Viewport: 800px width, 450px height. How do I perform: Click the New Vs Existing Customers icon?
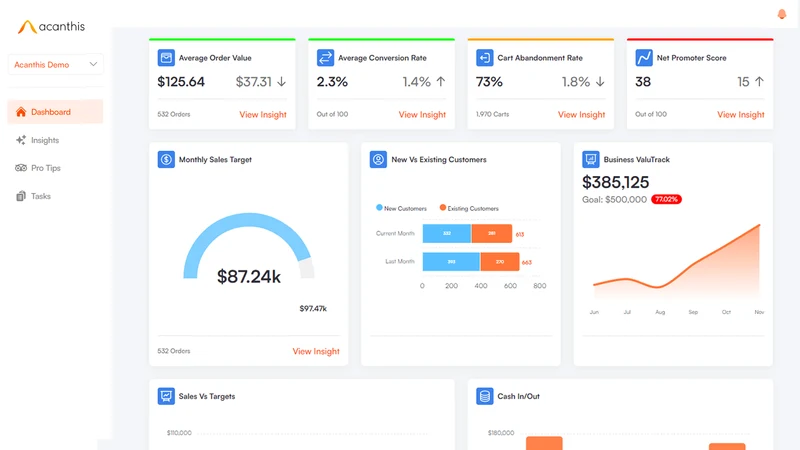pyautogui.click(x=378, y=159)
